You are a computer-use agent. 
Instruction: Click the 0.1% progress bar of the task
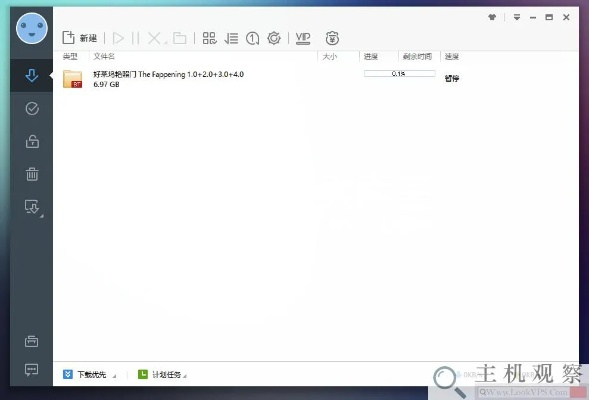[x=400, y=74]
